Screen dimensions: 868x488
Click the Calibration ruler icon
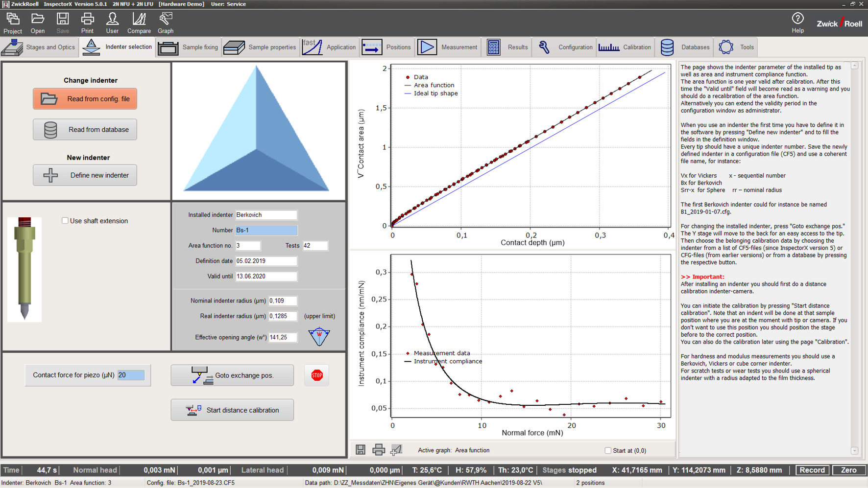[x=609, y=47]
